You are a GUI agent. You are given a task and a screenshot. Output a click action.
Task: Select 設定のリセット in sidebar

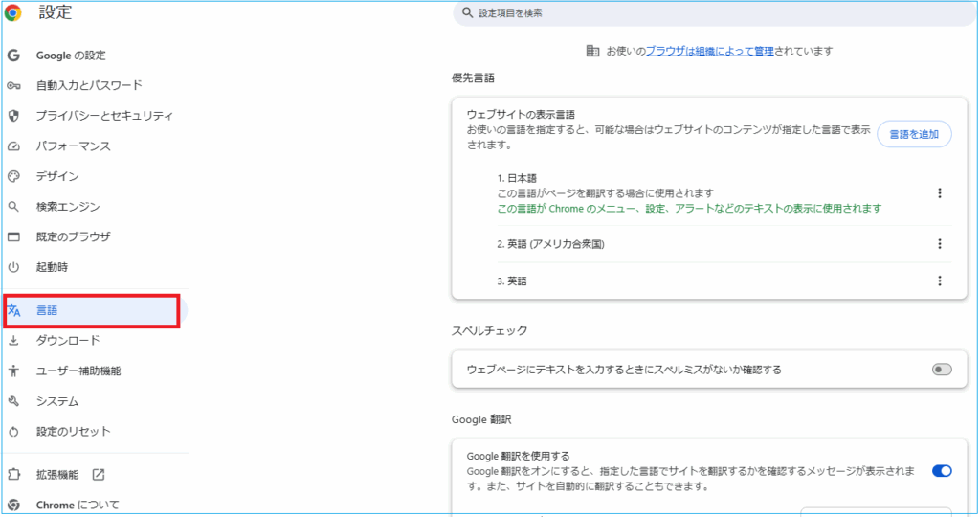(73, 432)
